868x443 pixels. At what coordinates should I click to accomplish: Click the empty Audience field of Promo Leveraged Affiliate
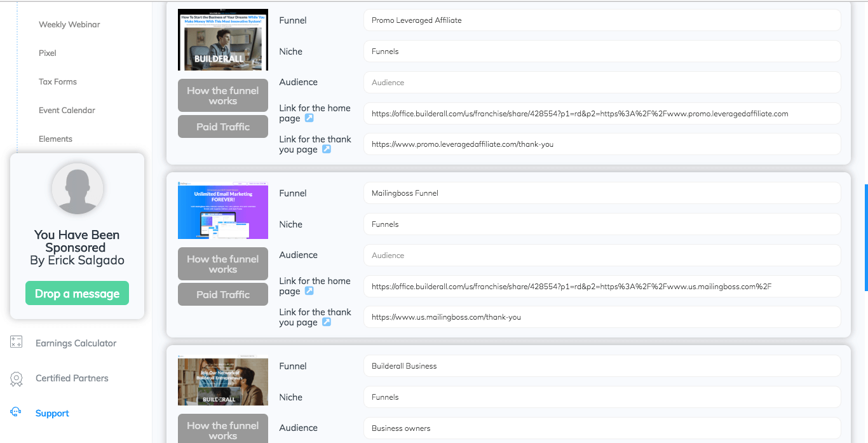602,83
